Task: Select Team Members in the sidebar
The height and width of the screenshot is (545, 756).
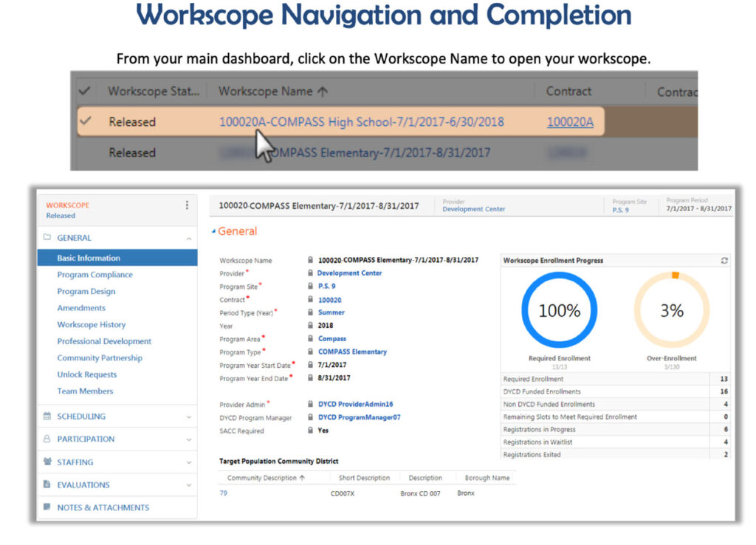Action: click(85, 391)
